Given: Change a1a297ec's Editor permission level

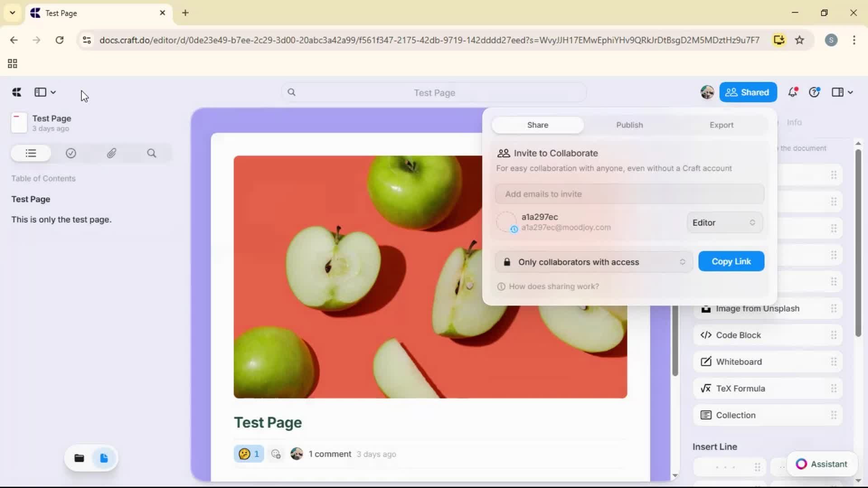Looking at the screenshot, I should (724, 222).
